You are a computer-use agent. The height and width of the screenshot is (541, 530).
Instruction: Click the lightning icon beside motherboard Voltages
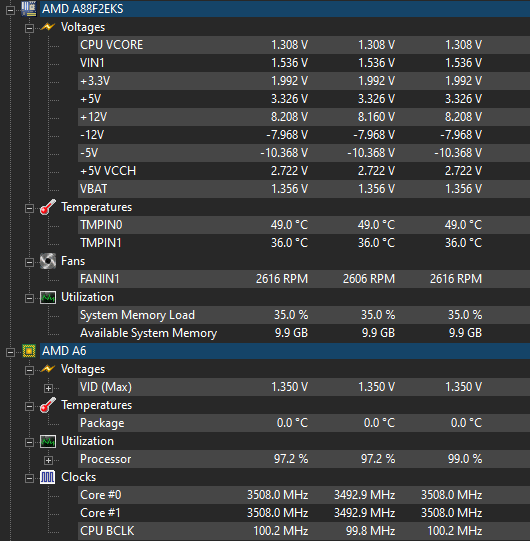[48, 27]
